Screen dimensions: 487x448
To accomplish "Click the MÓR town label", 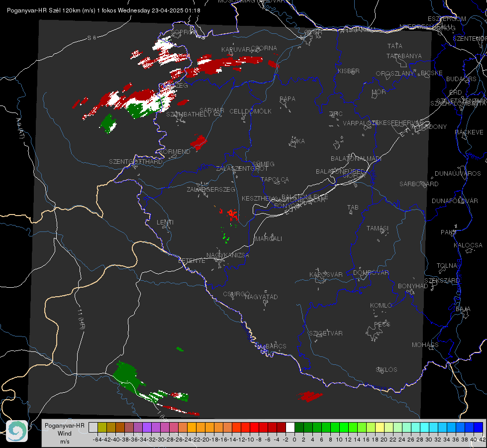I will pyautogui.click(x=379, y=92).
